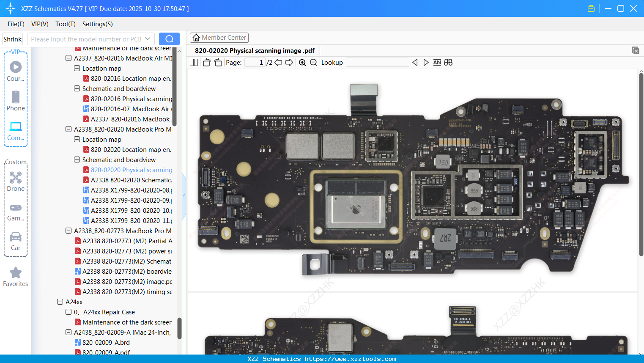644x363 pixels.
Task: Rotate the PDF page counterclockwise
Action: 206,63
